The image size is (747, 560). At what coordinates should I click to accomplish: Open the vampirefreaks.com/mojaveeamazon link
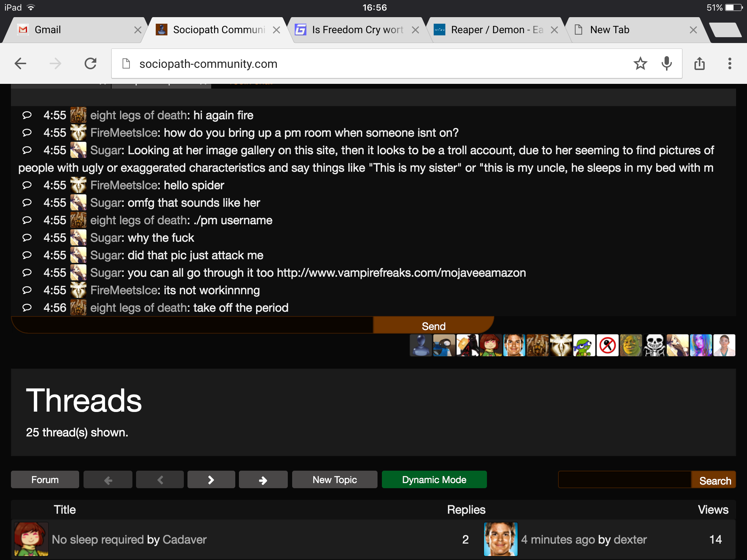(401, 273)
